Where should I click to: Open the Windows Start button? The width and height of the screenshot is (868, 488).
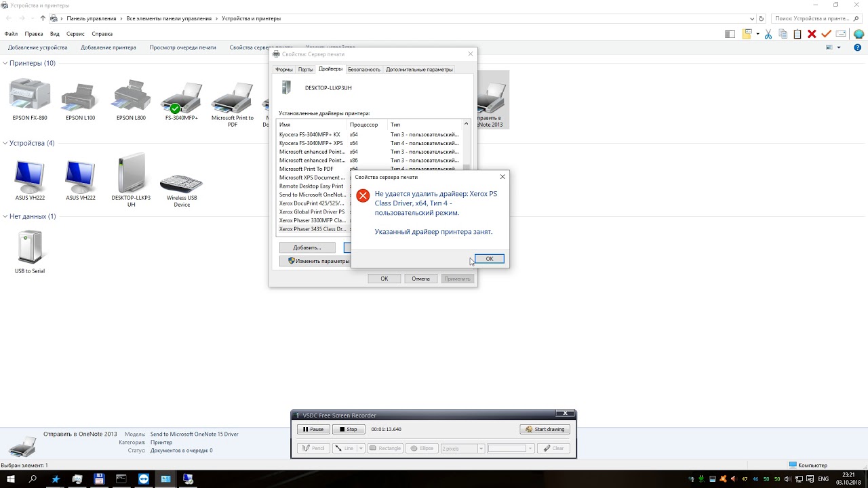click(10, 479)
